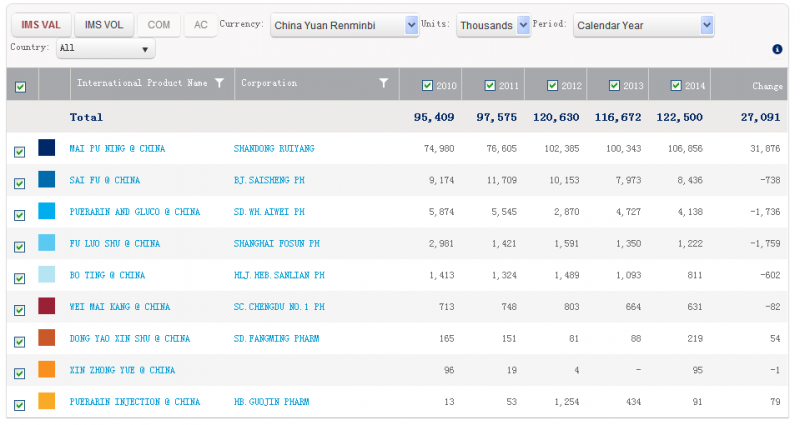This screenshot has width=800, height=425.
Task: Select 2014 total value 122,500
Action: pos(679,117)
